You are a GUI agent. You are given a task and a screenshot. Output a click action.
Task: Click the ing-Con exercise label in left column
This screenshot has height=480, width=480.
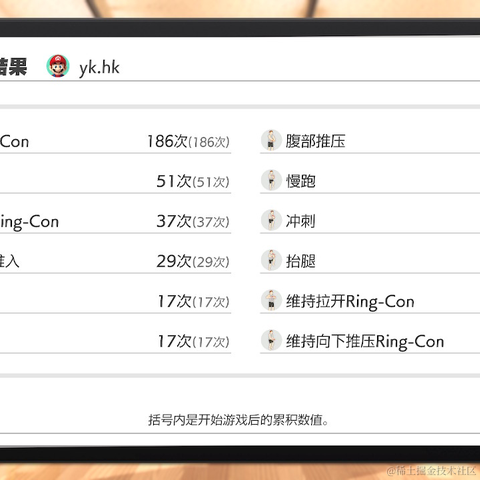[29, 222]
